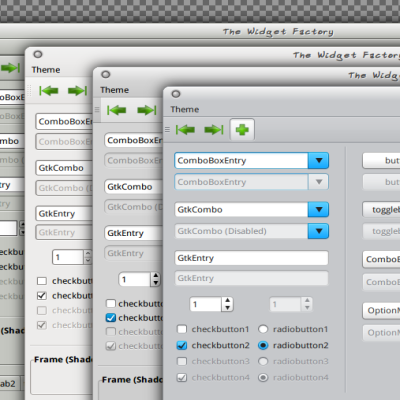The width and height of the screenshot is (400, 400).
Task: Click the green plus button in the front window
Action: pyautogui.click(x=242, y=130)
